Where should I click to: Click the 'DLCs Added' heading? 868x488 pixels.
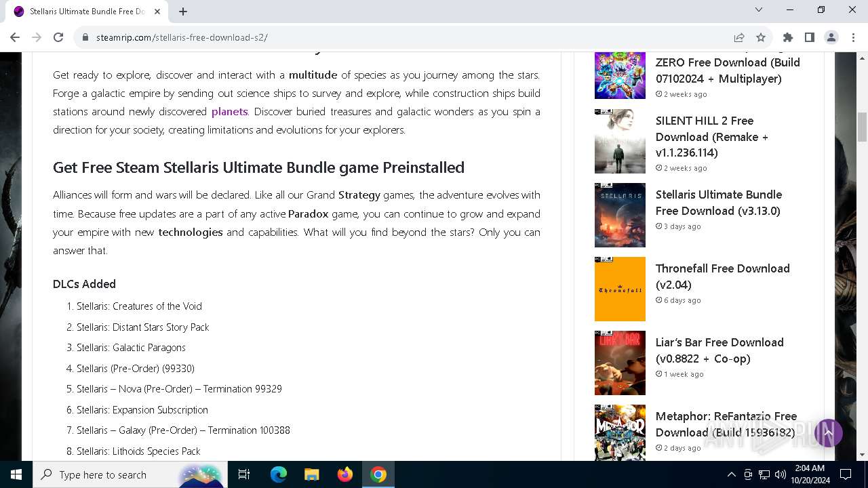coord(84,284)
